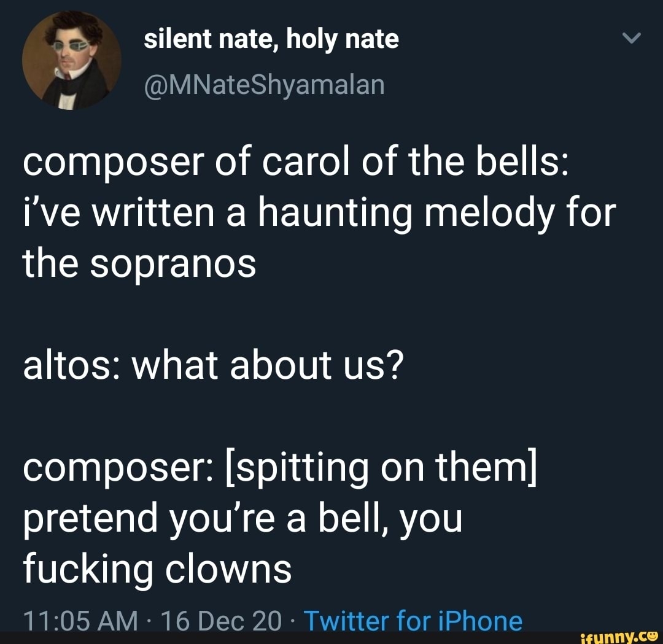Click the "i've written a haunting melody for" line
The height and width of the screenshot is (644, 663).
[320, 214]
